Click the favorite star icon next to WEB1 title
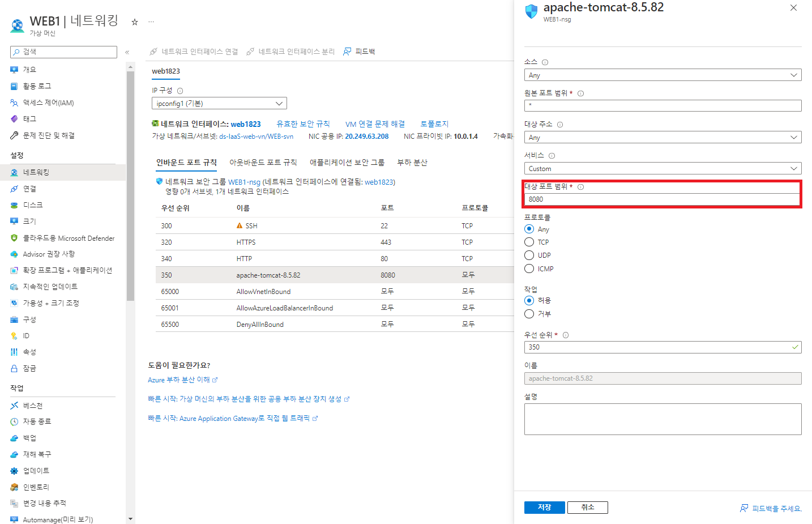 pos(135,22)
